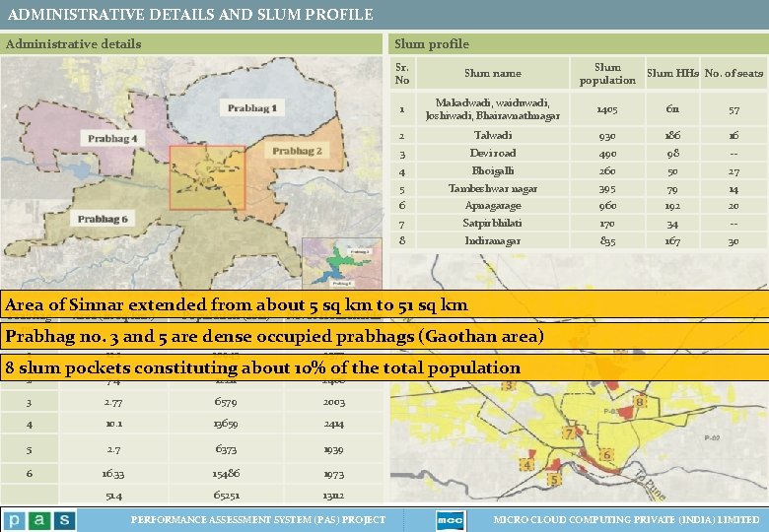Click 'Micro Cloud Computing Private (India) Limited' footer text
Viewport: 769px width, 532px height.
pos(626,520)
